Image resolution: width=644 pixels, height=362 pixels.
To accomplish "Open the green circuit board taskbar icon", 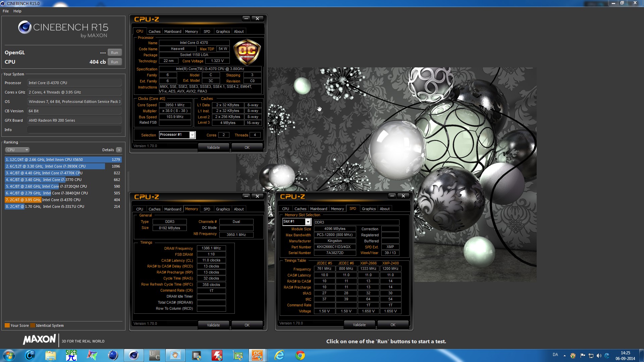I will [238, 355].
